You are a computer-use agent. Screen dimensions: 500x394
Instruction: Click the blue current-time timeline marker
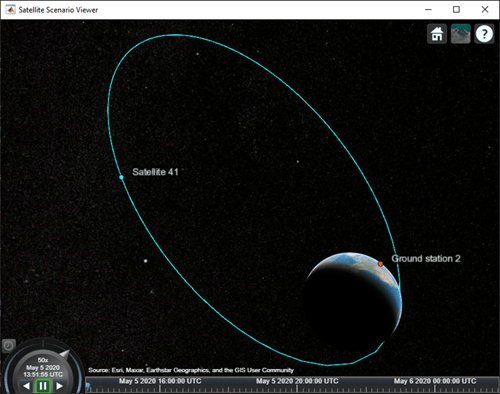click(x=88, y=387)
